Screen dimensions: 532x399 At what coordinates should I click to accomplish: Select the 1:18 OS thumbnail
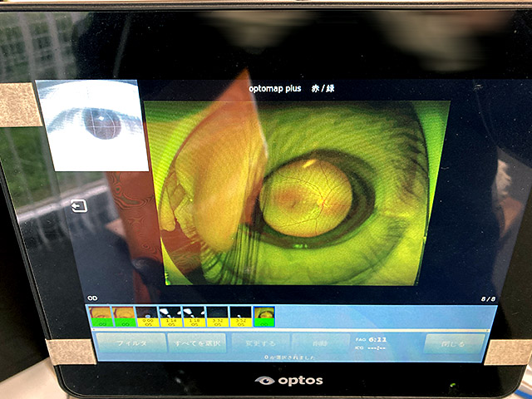pyautogui.click(x=195, y=317)
